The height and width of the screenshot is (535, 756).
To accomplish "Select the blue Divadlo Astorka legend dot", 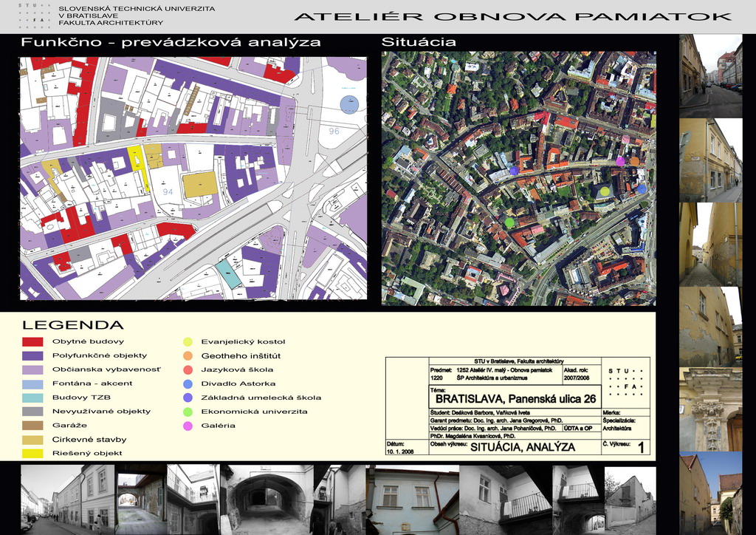I will pyautogui.click(x=188, y=384).
